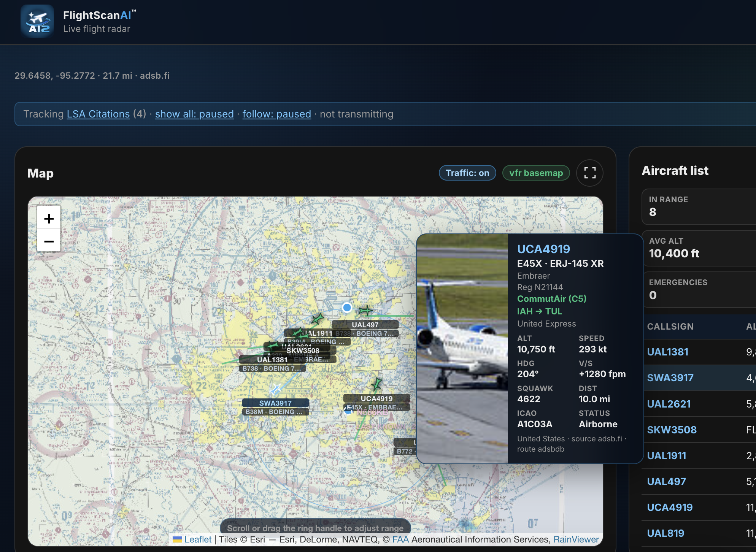Image resolution: width=756 pixels, height=552 pixels.
Task: Click the coordinates text 29.6458, -95.2772
Action: [55, 76]
